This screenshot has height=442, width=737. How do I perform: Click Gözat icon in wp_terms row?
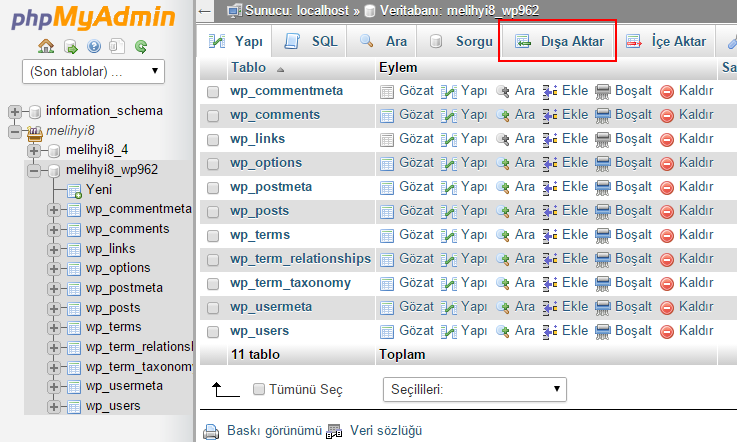point(387,236)
